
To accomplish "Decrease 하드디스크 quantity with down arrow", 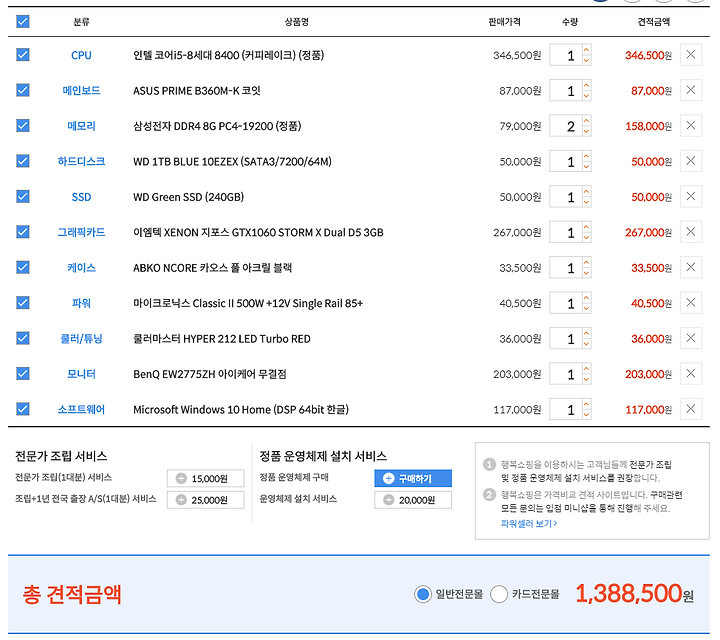I will (x=586, y=166).
